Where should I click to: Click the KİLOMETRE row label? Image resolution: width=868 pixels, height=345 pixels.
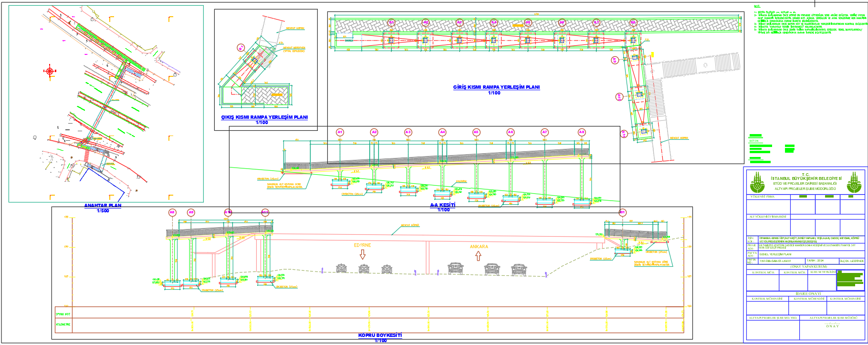pyautogui.click(x=63, y=324)
